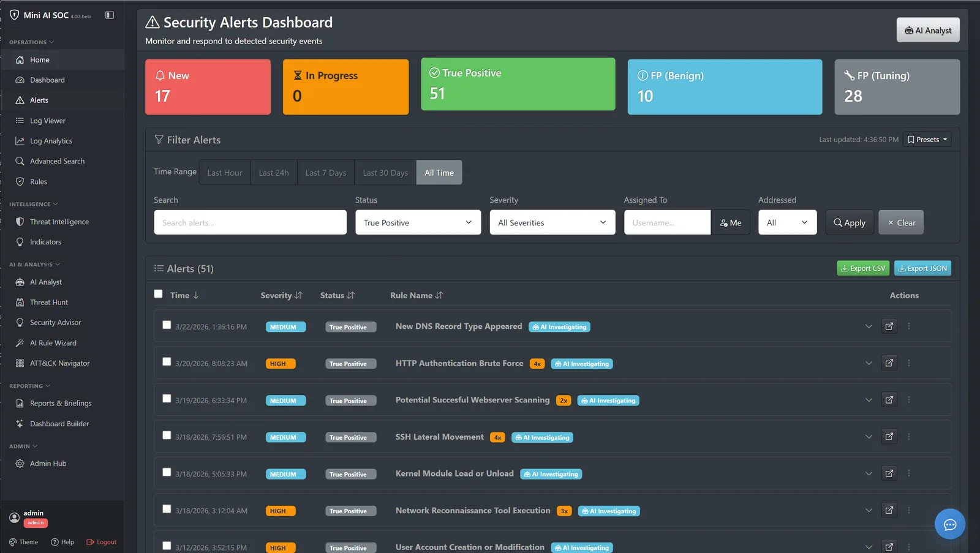
Task: Collapse the Intelligence sidebar section
Action: tap(34, 204)
